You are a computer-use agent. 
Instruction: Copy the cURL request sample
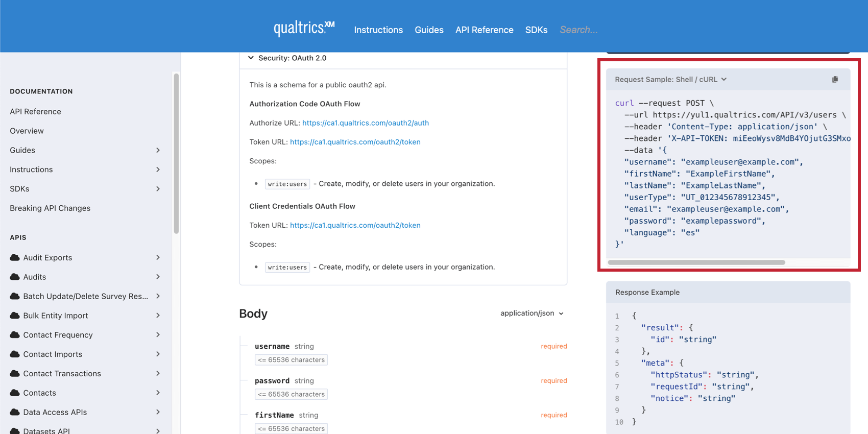835,79
